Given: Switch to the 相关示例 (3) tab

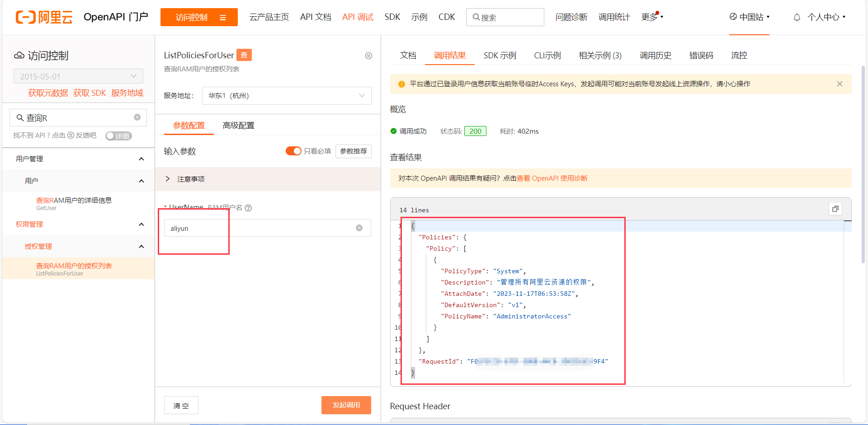Looking at the screenshot, I should click(x=600, y=56).
